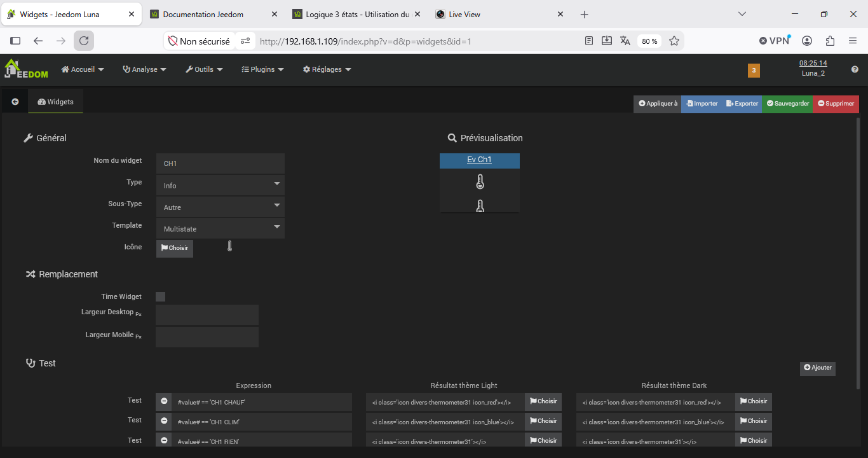Click the Ajouter button in Test section
868x458 pixels.
pyautogui.click(x=818, y=368)
